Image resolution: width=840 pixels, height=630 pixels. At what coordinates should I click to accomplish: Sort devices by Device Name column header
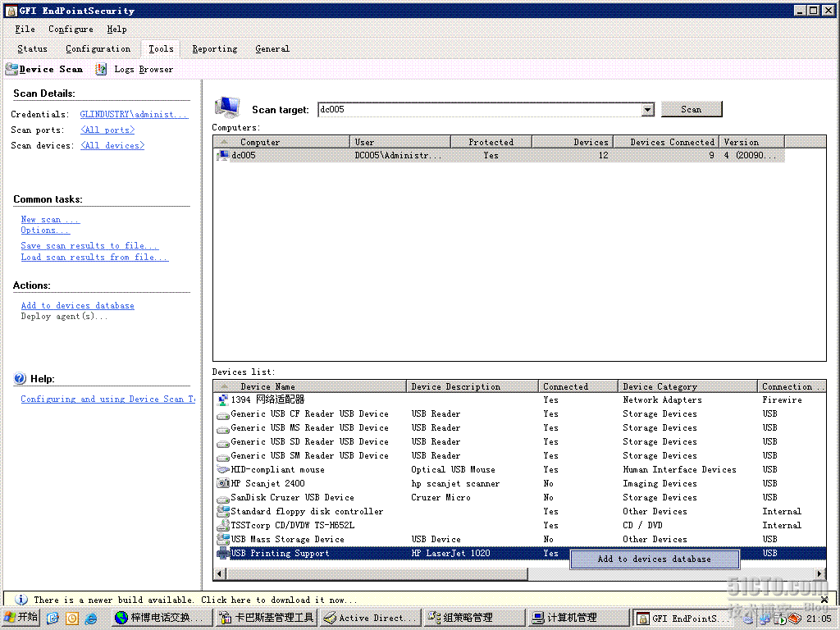click(309, 386)
